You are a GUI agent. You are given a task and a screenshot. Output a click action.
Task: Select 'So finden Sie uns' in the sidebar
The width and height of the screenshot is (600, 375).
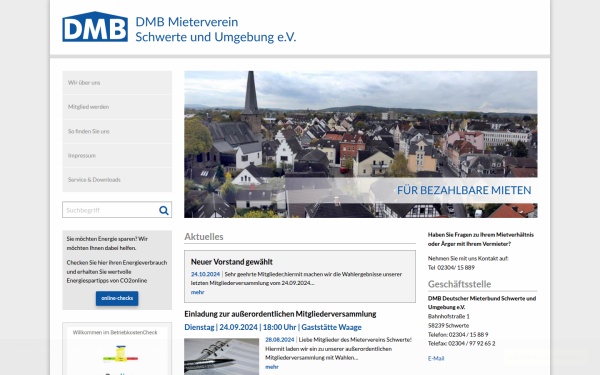click(117, 131)
